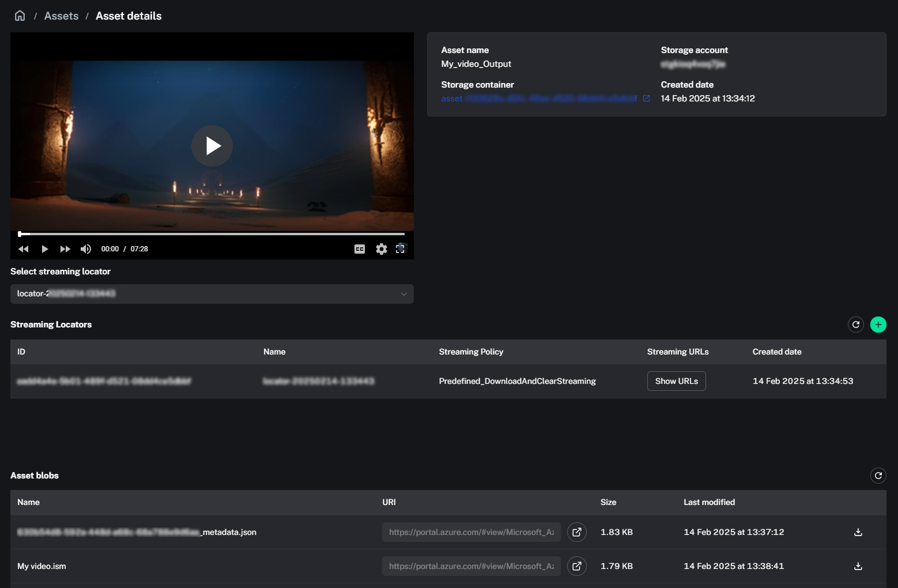Click the Predefined_DownloadAndClearStreaming policy cell
The width and height of the screenshot is (898, 588).
[517, 381]
